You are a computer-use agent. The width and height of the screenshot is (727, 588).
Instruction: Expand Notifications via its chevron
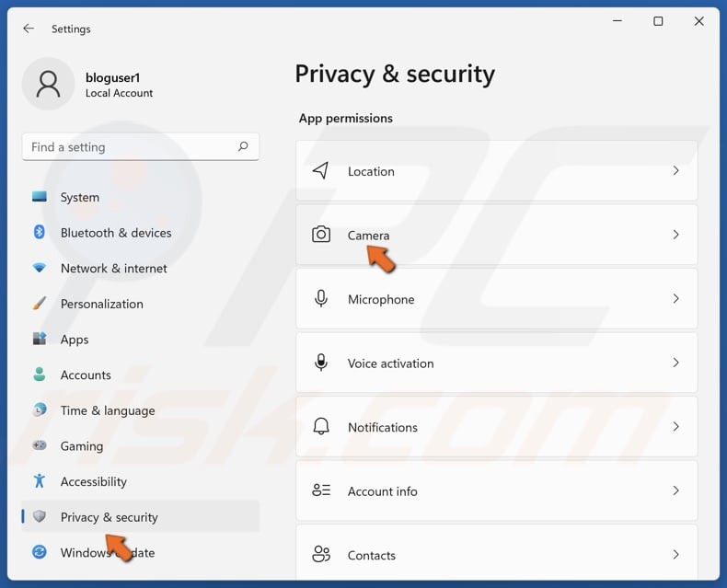point(676,427)
